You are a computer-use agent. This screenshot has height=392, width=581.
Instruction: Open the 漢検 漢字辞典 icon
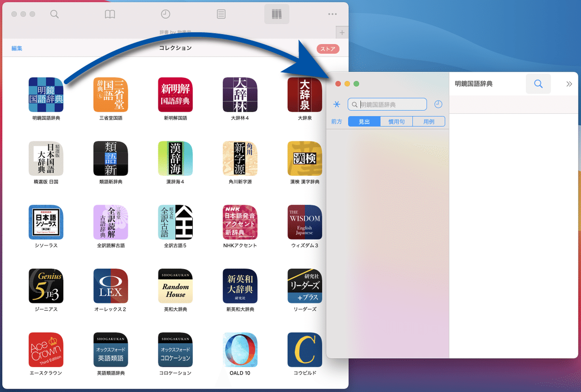[305, 158]
